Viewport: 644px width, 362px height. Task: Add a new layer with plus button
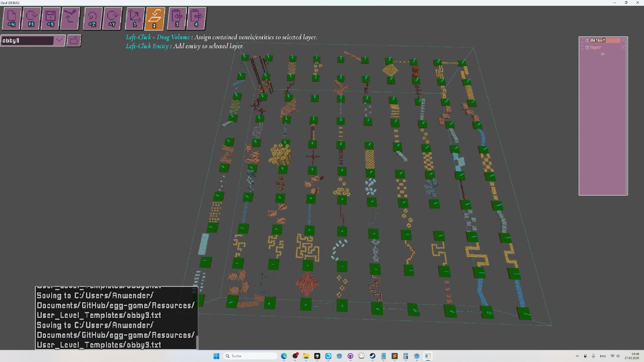click(x=602, y=54)
